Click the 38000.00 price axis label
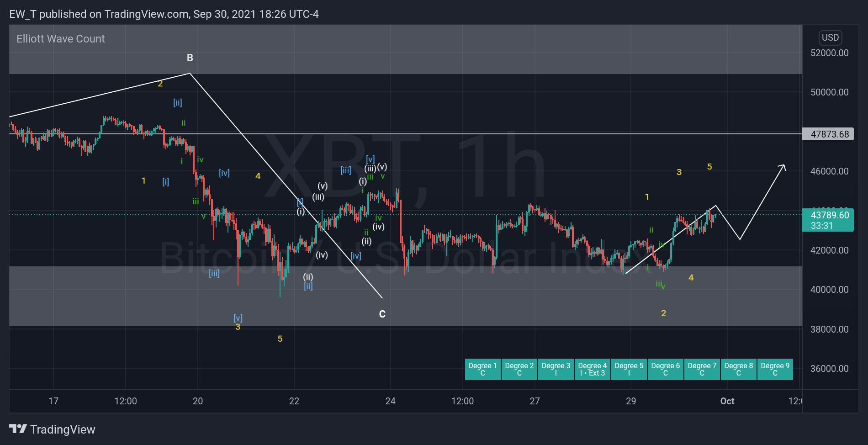The height and width of the screenshot is (445, 868). (829, 329)
